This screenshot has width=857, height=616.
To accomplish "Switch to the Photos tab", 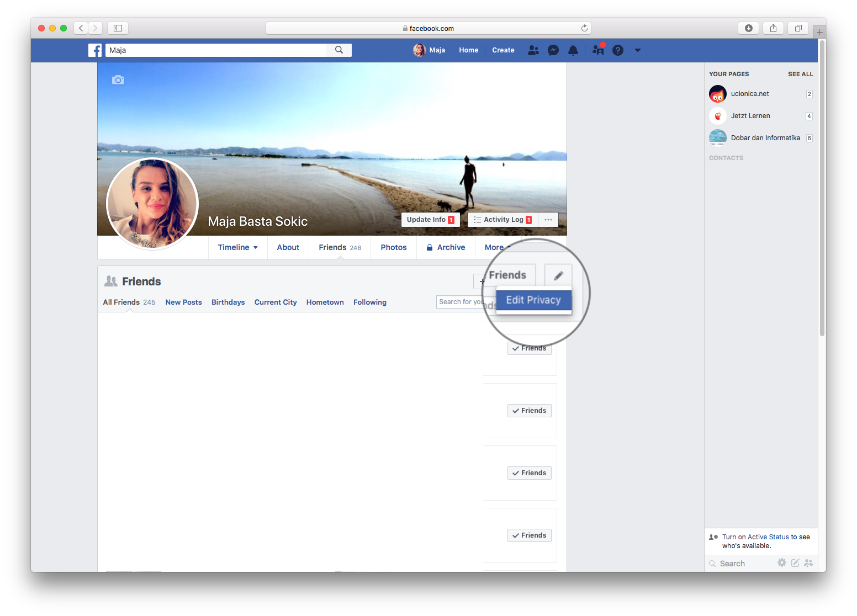I will pyautogui.click(x=393, y=248).
